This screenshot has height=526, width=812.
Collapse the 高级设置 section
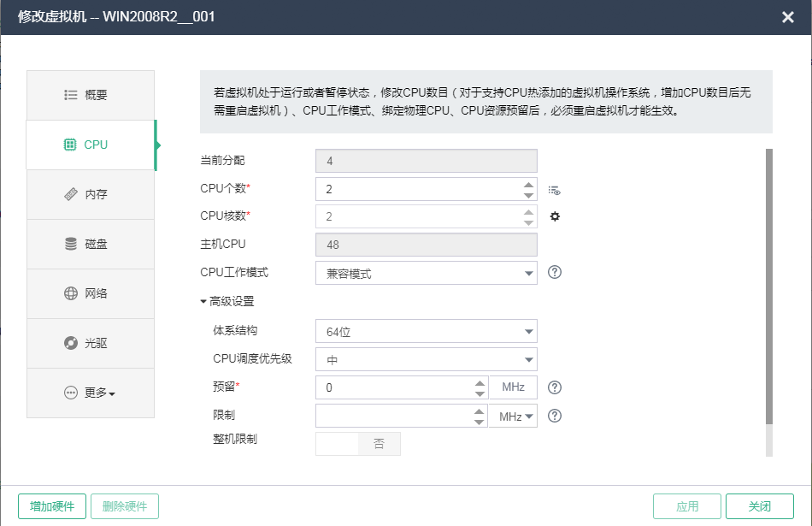(227, 301)
